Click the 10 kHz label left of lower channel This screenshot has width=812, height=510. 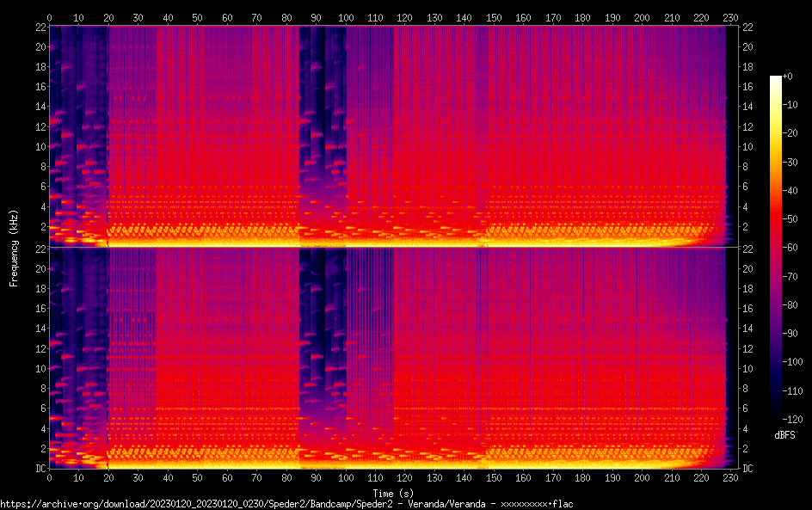click(x=39, y=369)
